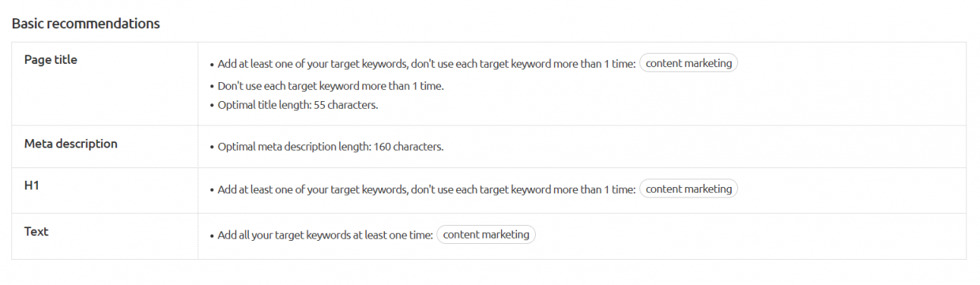
Task: Click the bullet before Optimal title length
Action: pyautogui.click(x=212, y=106)
